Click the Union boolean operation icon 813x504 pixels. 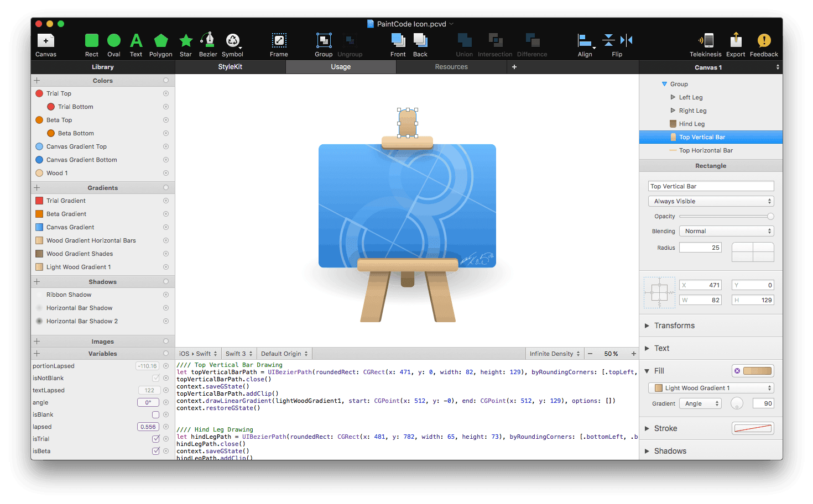464,41
